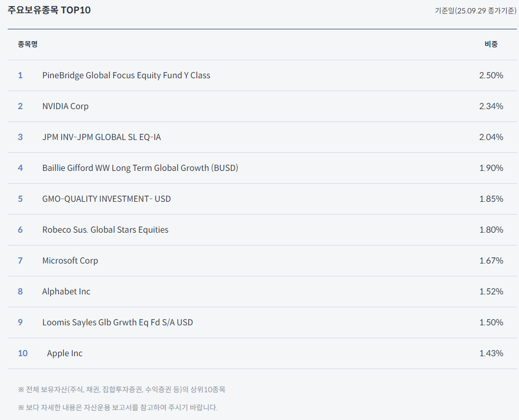Click the footnote mentioning '자산운용 보고서'
The image size is (519, 420).
coord(117,408)
